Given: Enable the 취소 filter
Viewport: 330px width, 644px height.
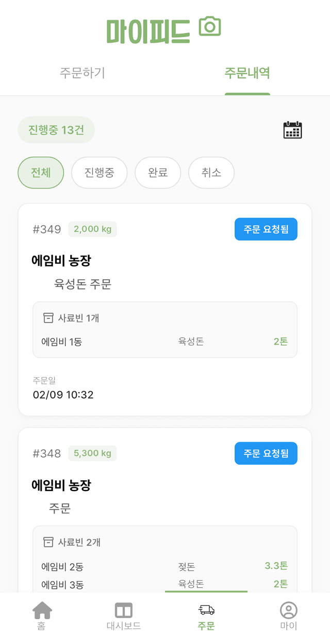Looking at the screenshot, I should 211,173.
